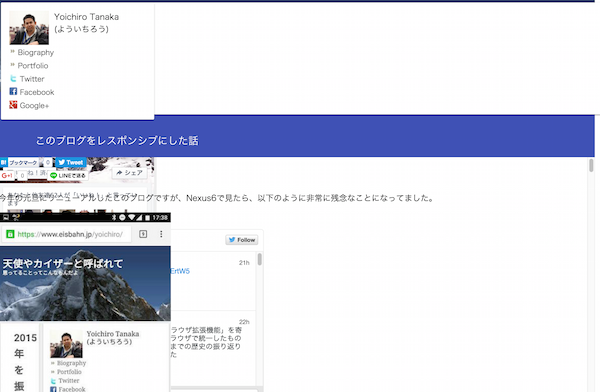Click the 2015年を振 article card
Image resolution: width=600 pixels, height=392 pixels.
(20, 358)
